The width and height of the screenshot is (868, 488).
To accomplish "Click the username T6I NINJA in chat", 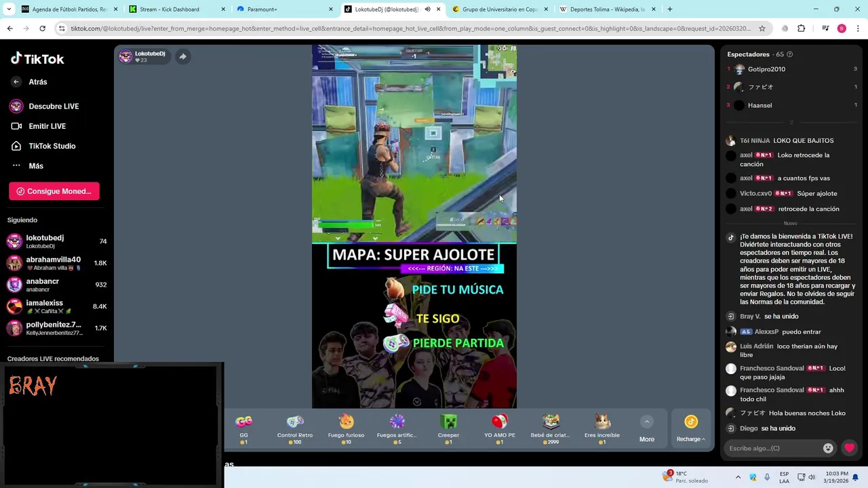I will (x=755, y=140).
